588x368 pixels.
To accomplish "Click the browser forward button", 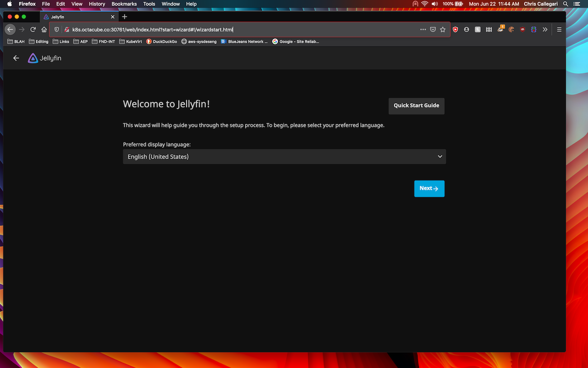I will tap(21, 29).
